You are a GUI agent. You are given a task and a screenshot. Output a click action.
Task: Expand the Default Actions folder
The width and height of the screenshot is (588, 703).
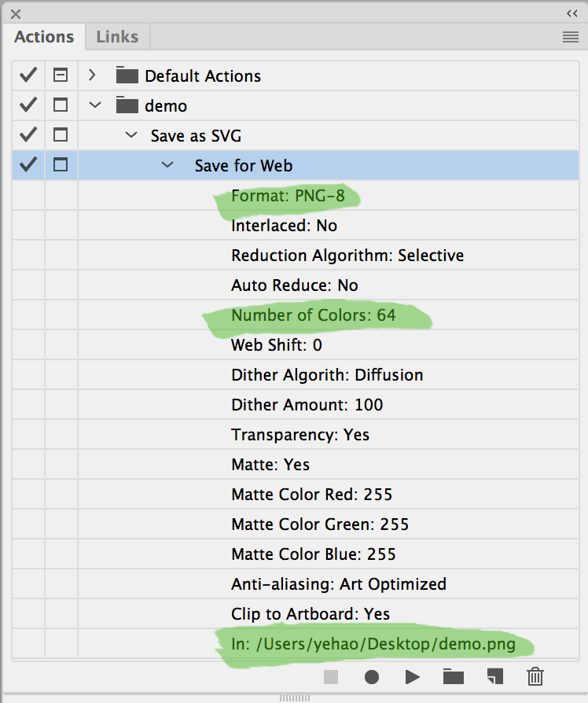93,75
